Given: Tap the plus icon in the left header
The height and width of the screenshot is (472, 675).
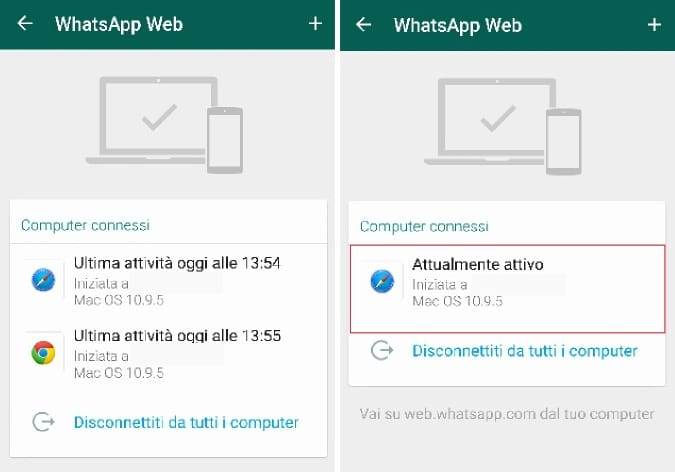Looking at the screenshot, I should 316,23.
